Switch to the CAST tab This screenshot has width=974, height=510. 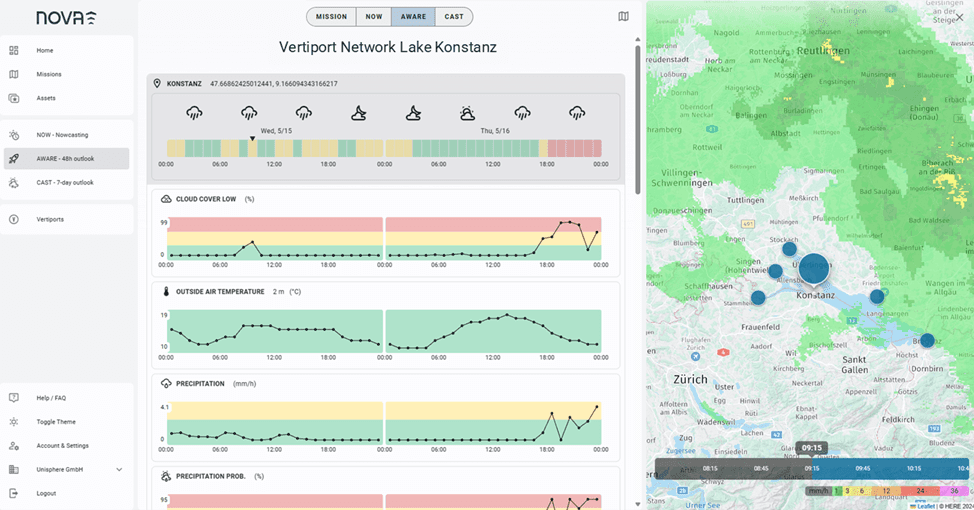(454, 17)
